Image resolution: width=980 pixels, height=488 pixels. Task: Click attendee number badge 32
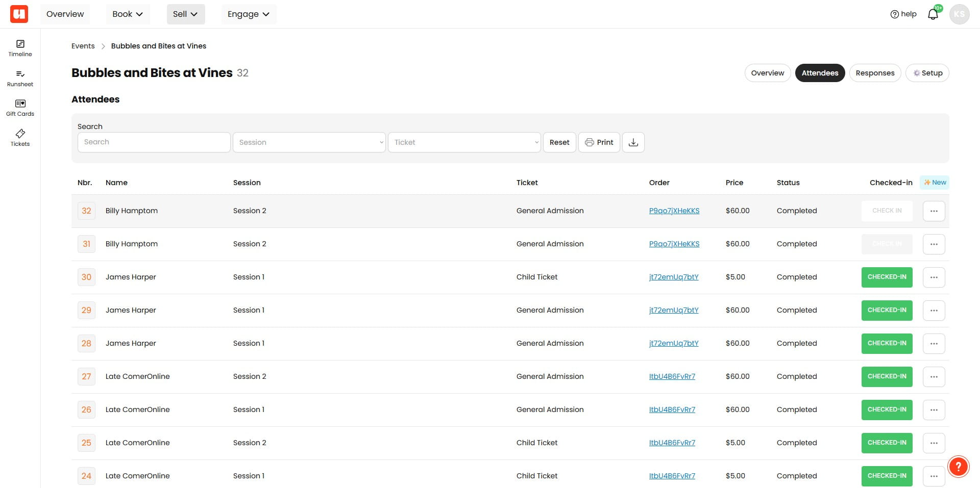(x=86, y=211)
